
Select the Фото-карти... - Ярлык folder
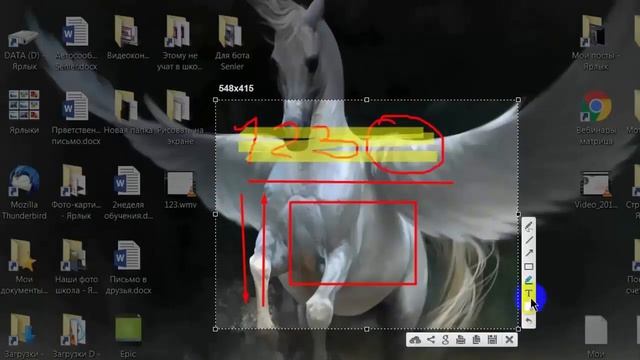point(76,193)
